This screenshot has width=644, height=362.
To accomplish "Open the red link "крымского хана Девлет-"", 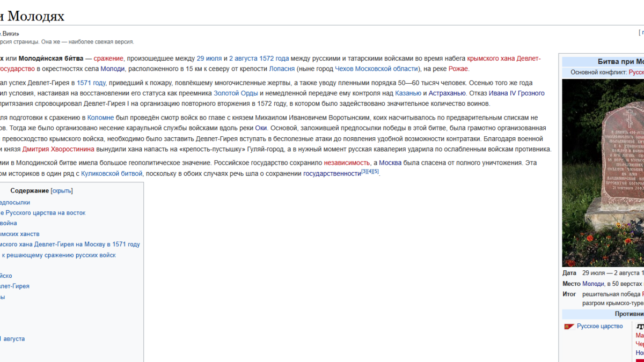I will coord(504,58).
